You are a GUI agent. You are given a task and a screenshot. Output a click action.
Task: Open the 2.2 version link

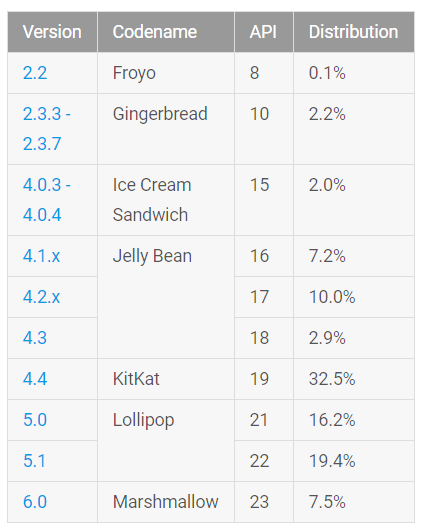pyautogui.click(x=35, y=73)
